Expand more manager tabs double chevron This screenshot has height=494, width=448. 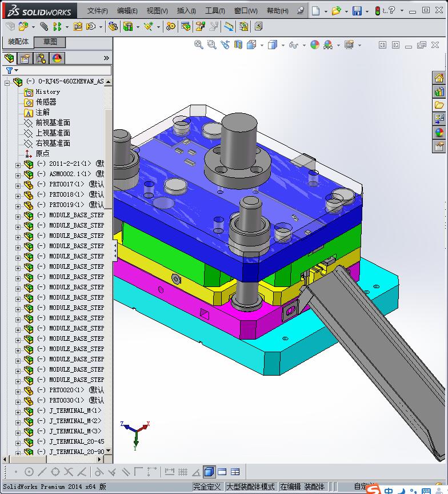click(x=106, y=58)
